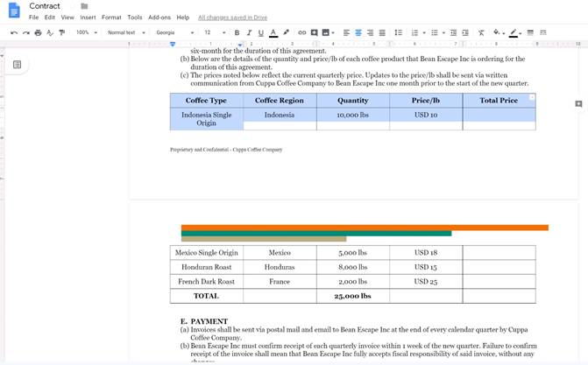The image size is (588, 365).
Task: Open the document outline panel icon
Action: (x=17, y=65)
